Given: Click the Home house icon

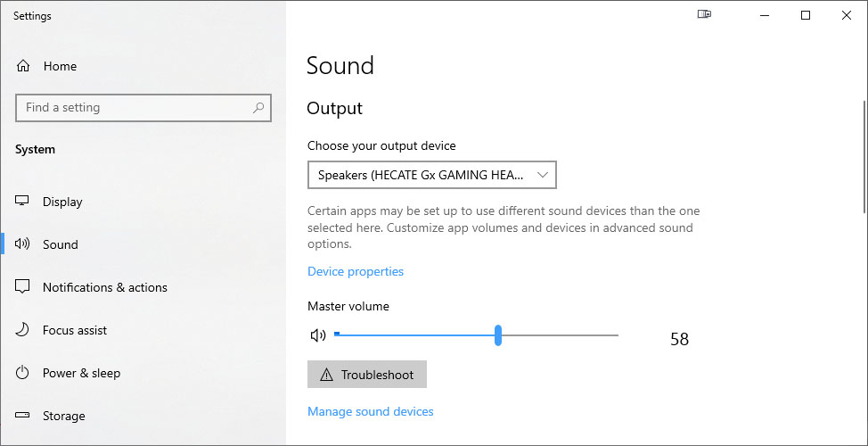Looking at the screenshot, I should 22,66.
